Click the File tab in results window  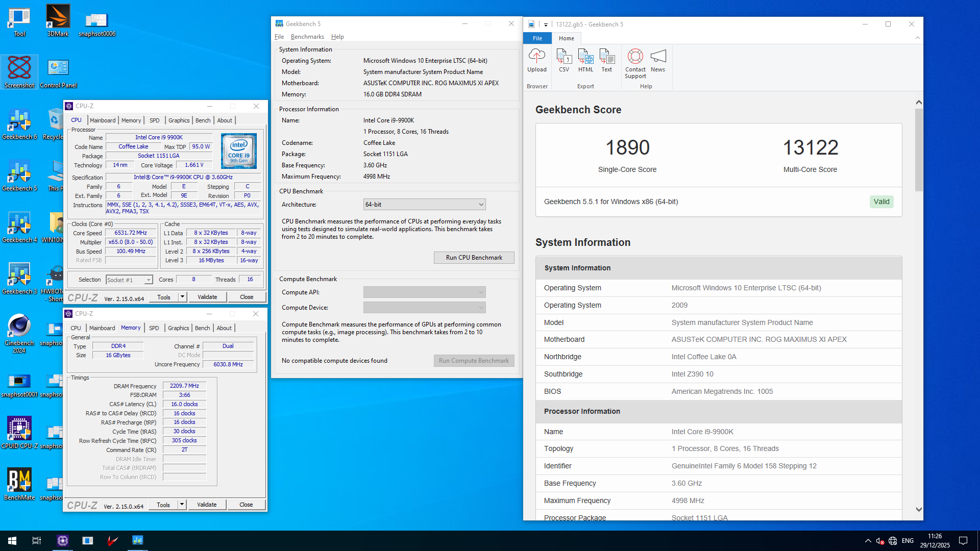537,38
